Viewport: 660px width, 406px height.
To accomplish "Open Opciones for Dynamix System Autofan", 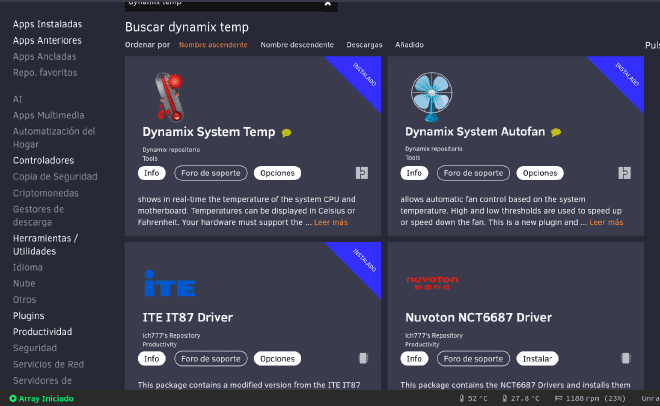I will pos(540,173).
